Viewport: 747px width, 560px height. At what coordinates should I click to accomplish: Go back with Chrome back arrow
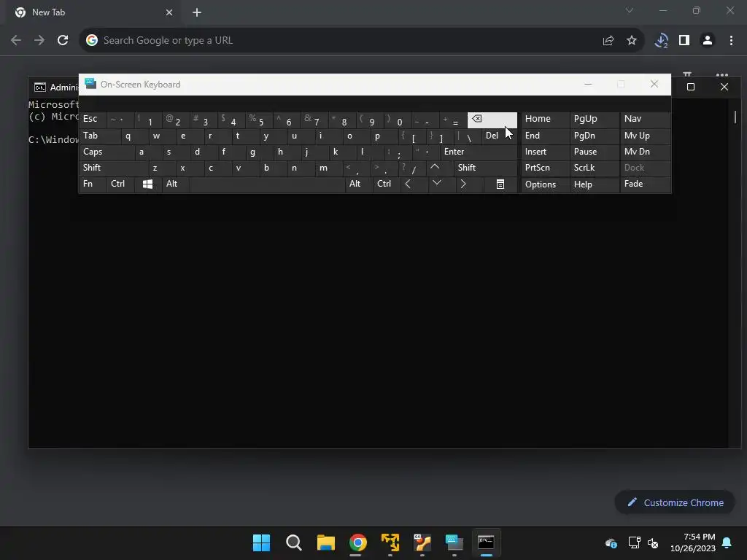(16, 41)
